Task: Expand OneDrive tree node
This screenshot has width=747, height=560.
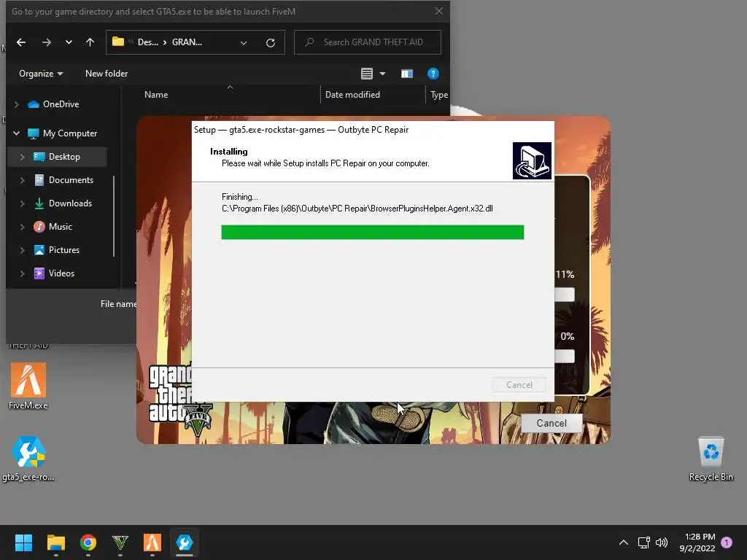Action: pos(17,104)
